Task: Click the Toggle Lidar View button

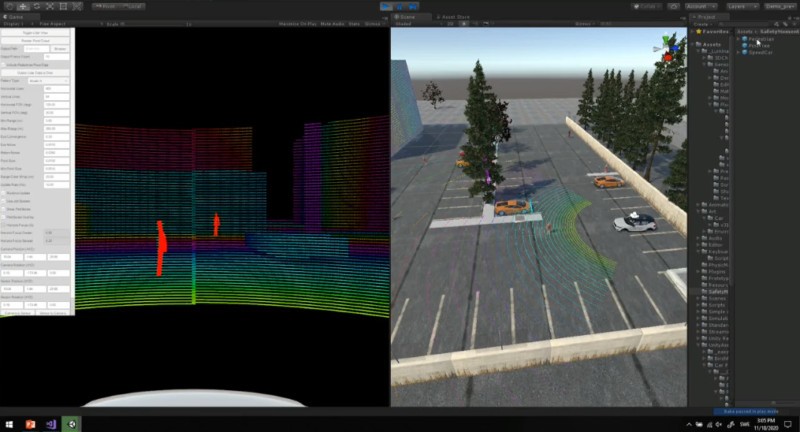Action: [x=36, y=33]
